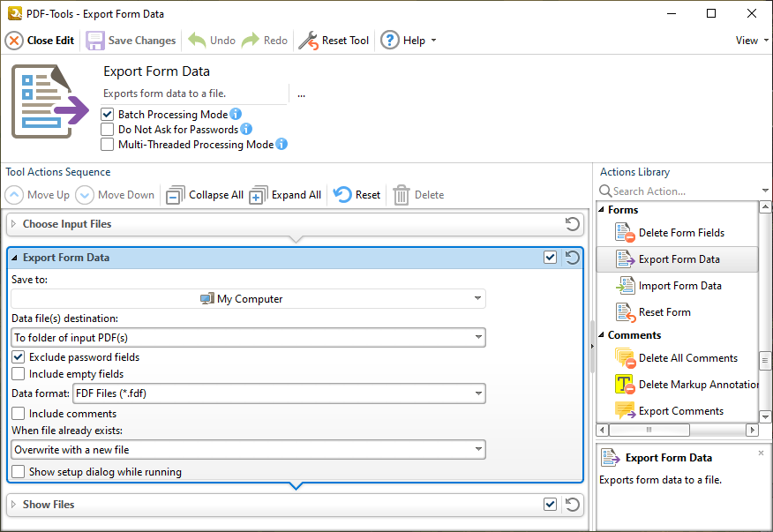Click the Exports form data description field

coord(195,94)
